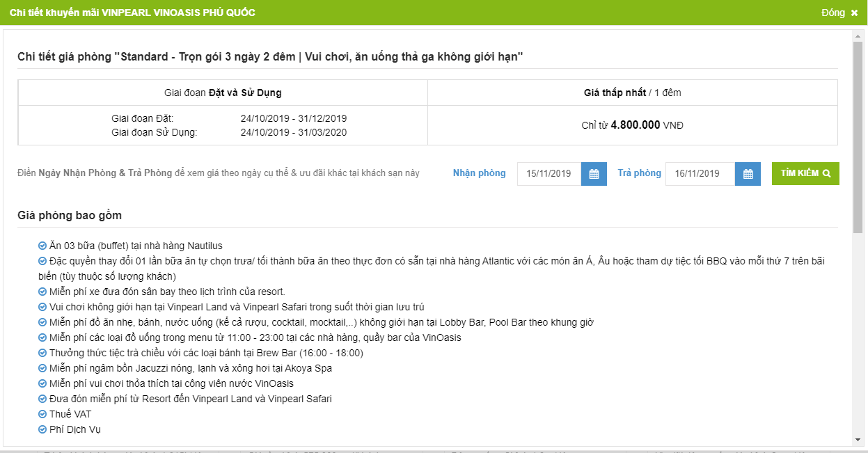Click check icon beside Brew Bar line
The image size is (868, 453).
42,353
